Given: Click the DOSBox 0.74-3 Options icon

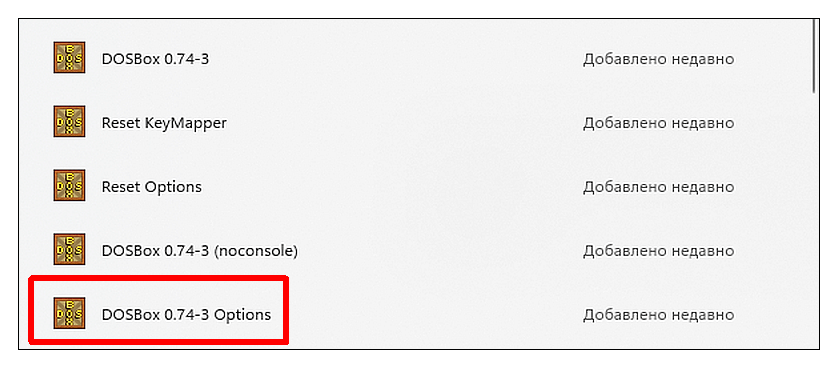Looking at the screenshot, I should point(69,314).
